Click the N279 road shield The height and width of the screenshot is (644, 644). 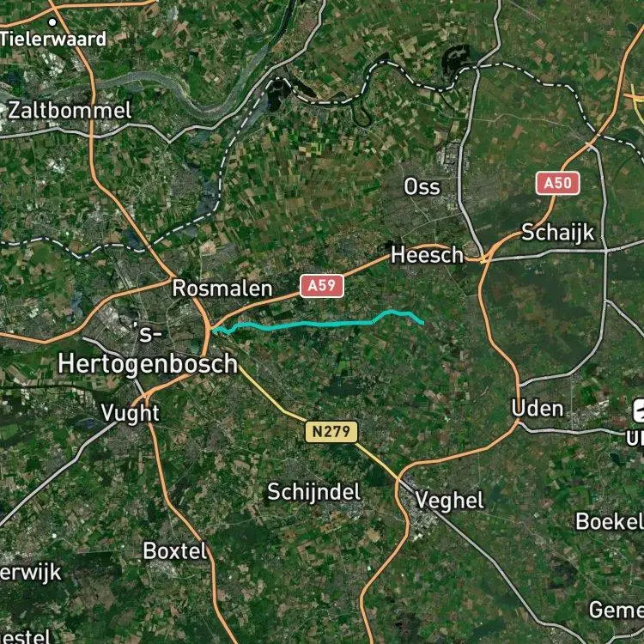click(331, 432)
